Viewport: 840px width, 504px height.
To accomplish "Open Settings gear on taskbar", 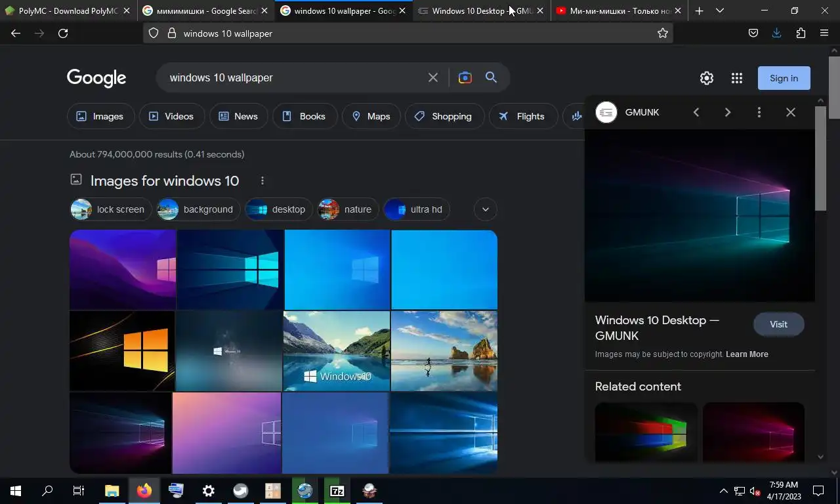I will click(209, 491).
